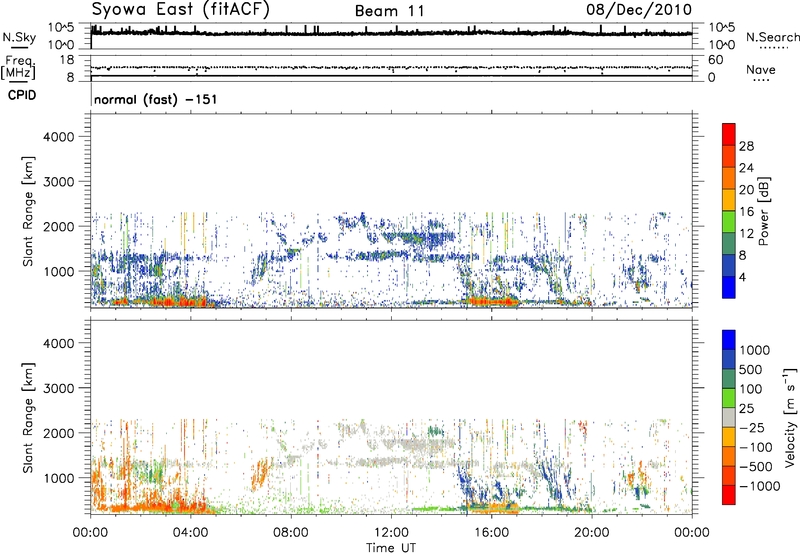Click the "-25" velocity colorbar label
Image resolution: width=800 pixels, height=554 pixels.
[x=752, y=427]
